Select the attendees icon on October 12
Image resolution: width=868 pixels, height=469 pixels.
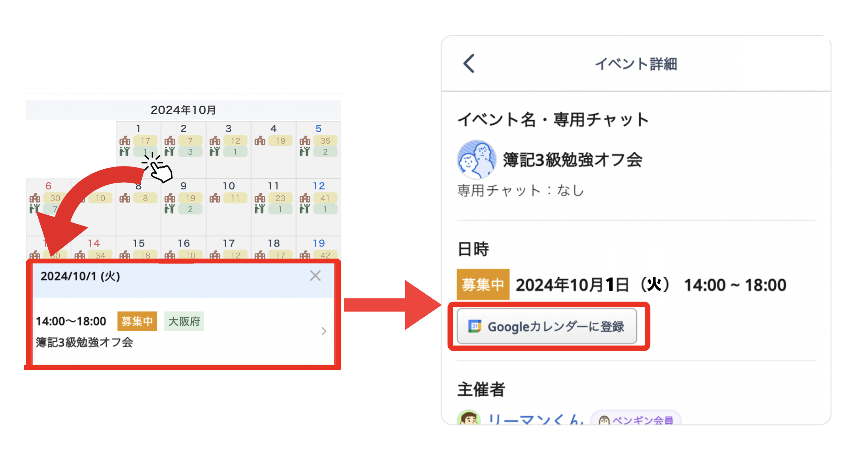click(x=305, y=209)
